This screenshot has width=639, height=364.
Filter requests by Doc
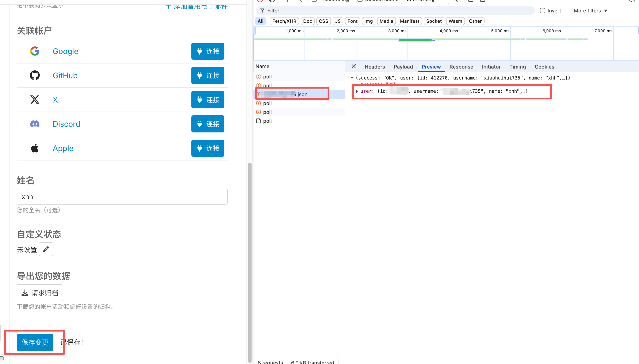307,21
